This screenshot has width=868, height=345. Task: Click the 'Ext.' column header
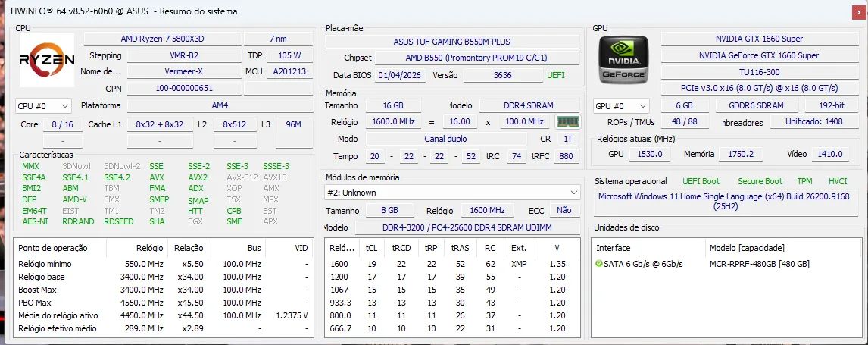click(x=519, y=248)
